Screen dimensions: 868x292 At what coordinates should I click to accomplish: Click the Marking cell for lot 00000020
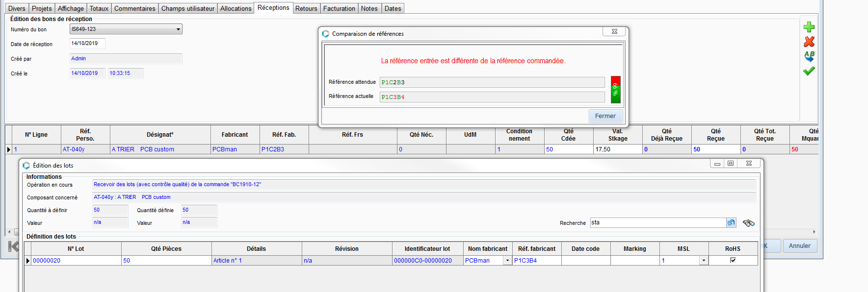pos(635,261)
